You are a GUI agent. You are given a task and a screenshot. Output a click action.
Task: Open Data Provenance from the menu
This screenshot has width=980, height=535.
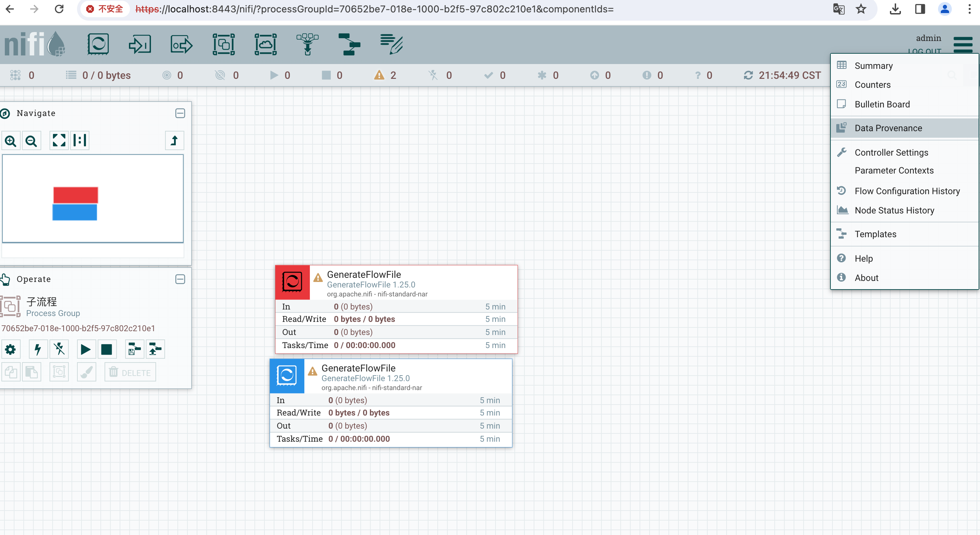click(888, 128)
